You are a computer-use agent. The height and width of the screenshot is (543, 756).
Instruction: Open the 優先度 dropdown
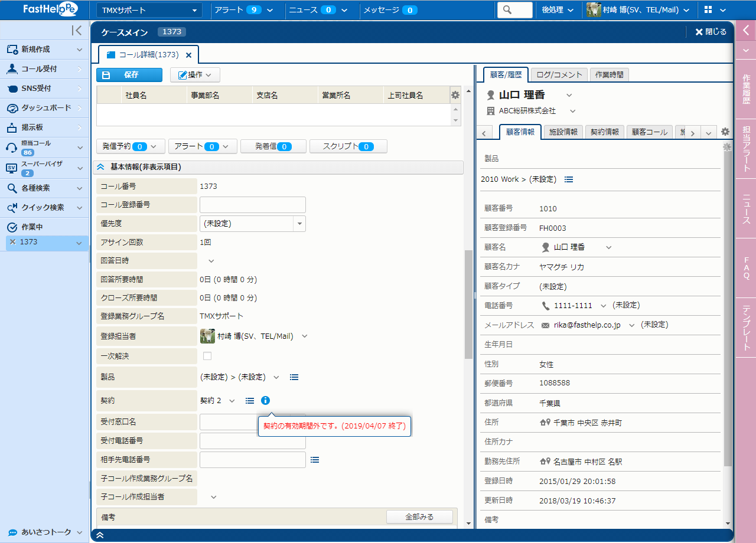click(x=299, y=224)
